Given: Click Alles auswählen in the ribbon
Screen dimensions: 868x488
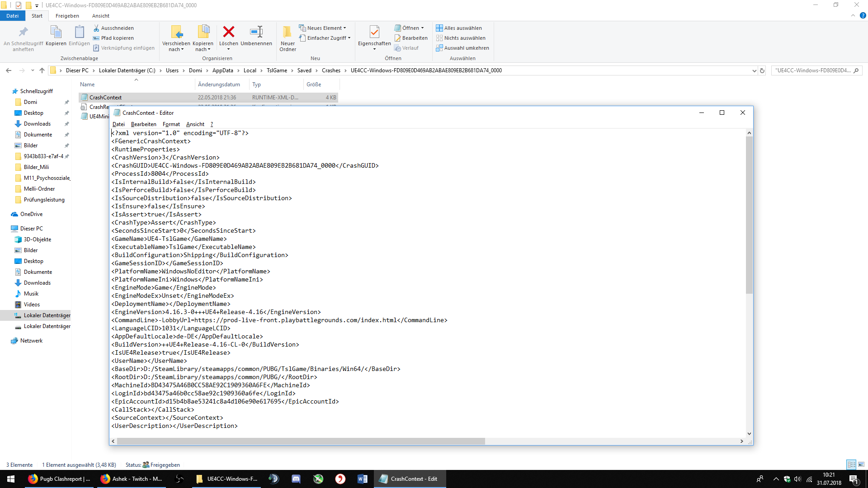Looking at the screenshot, I should pyautogui.click(x=459, y=28).
